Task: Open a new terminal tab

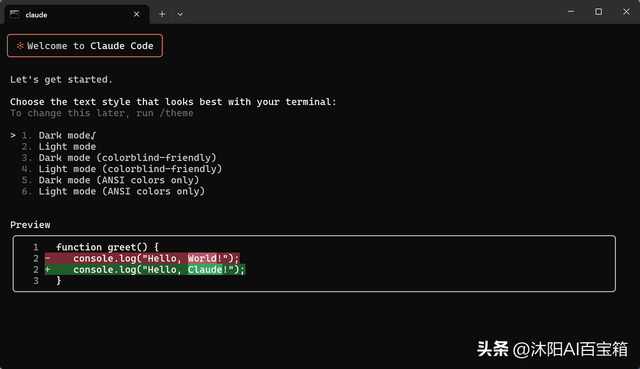Action: point(162,14)
